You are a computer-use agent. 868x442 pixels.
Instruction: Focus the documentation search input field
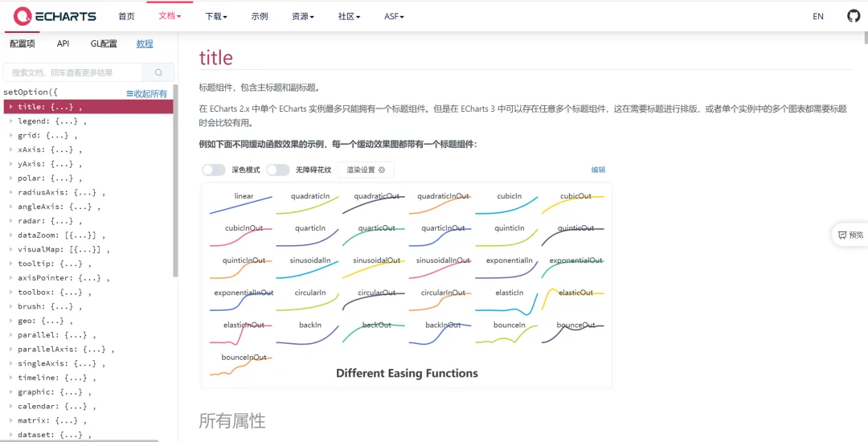[x=74, y=72]
